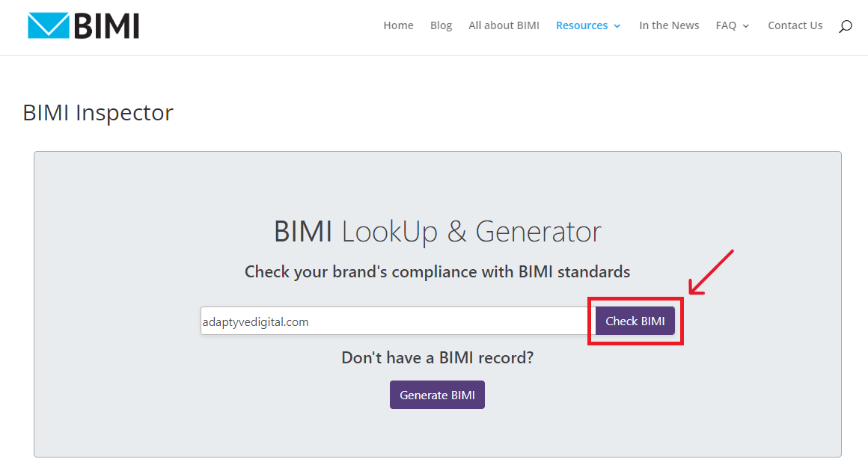This screenshot has height=465, width=868.
Task: Select the Resources menu label
Action: pos(581,25)
